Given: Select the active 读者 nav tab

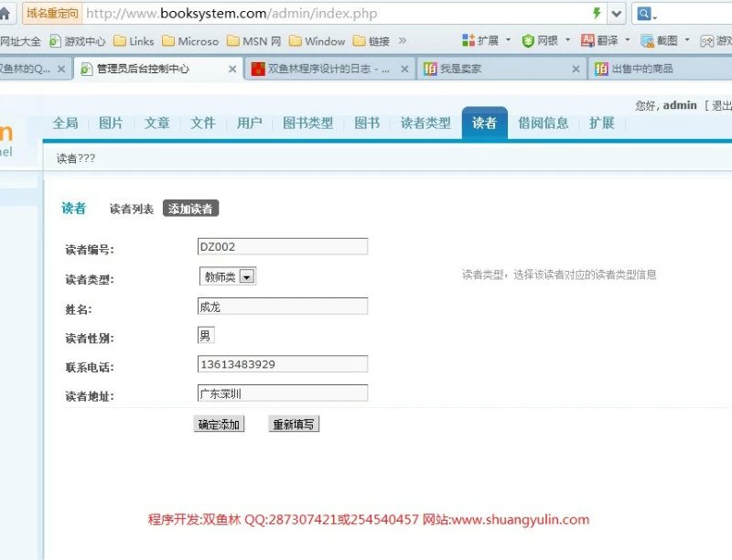Looking at the screenshot, I should click(x=485, y=124).
